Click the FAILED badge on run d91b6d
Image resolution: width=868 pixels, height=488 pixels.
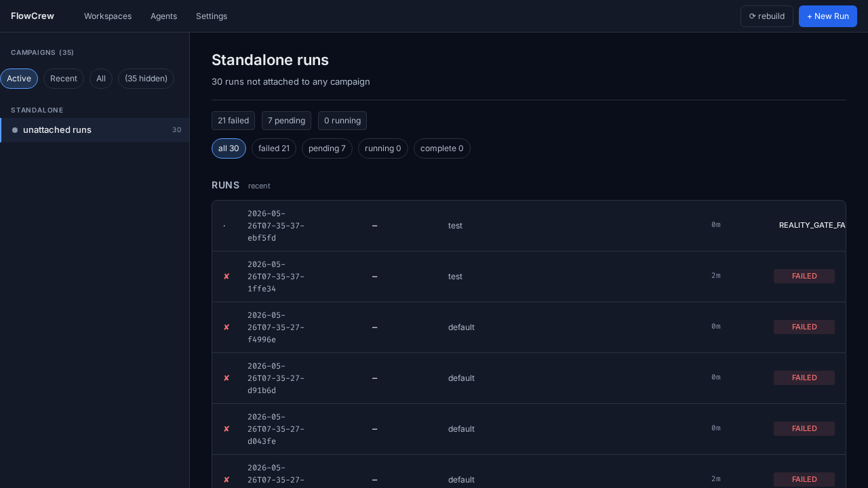pos(804,378)
